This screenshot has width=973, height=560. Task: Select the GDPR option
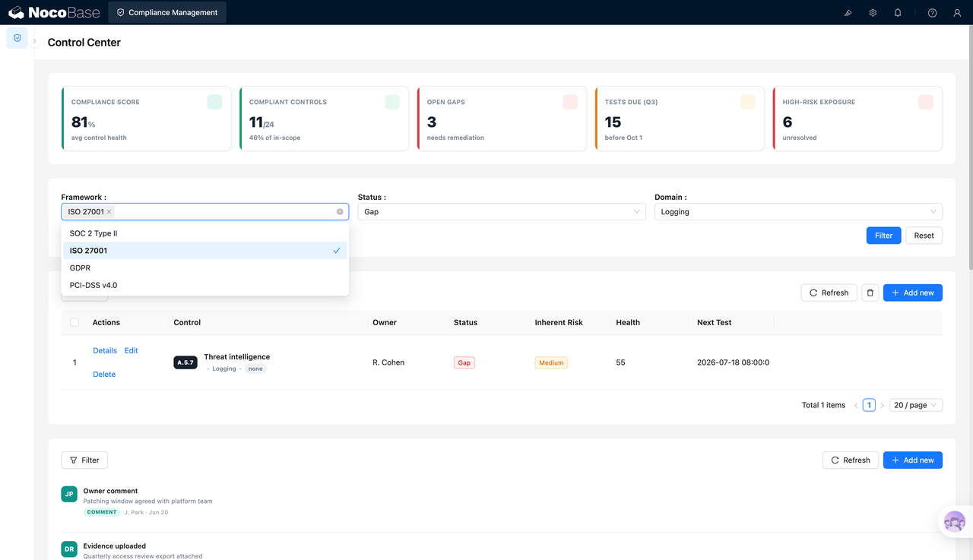[x=204, y=268]
